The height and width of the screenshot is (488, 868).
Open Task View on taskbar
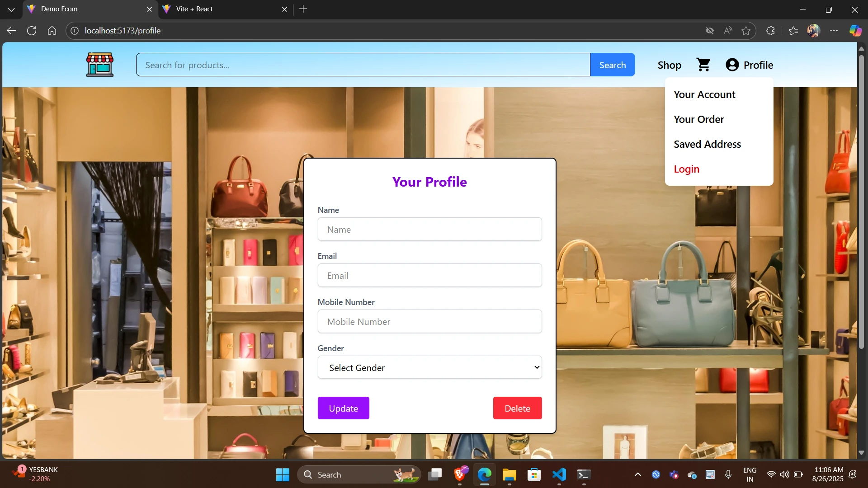(x=435, y=474)
